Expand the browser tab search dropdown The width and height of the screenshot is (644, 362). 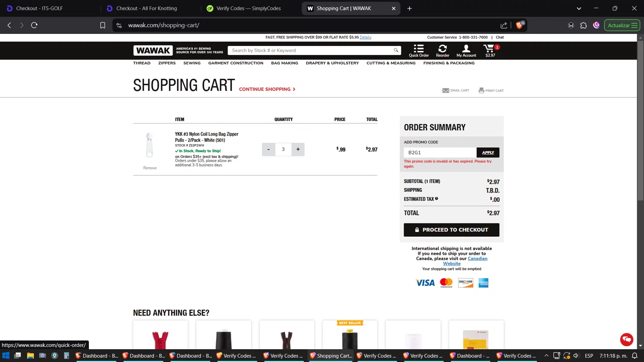(x=579, y=8)
